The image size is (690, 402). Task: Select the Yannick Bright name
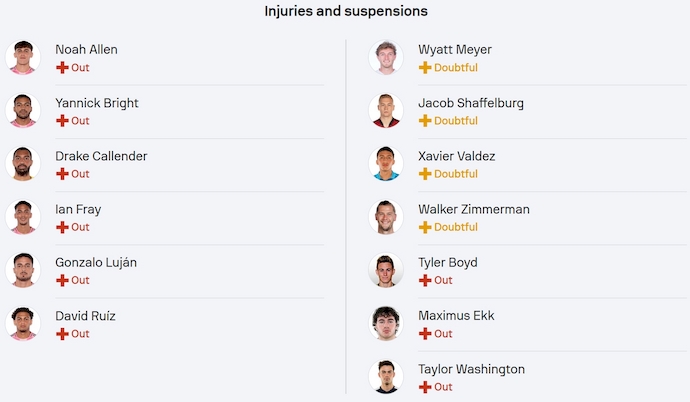coord(96,103)
